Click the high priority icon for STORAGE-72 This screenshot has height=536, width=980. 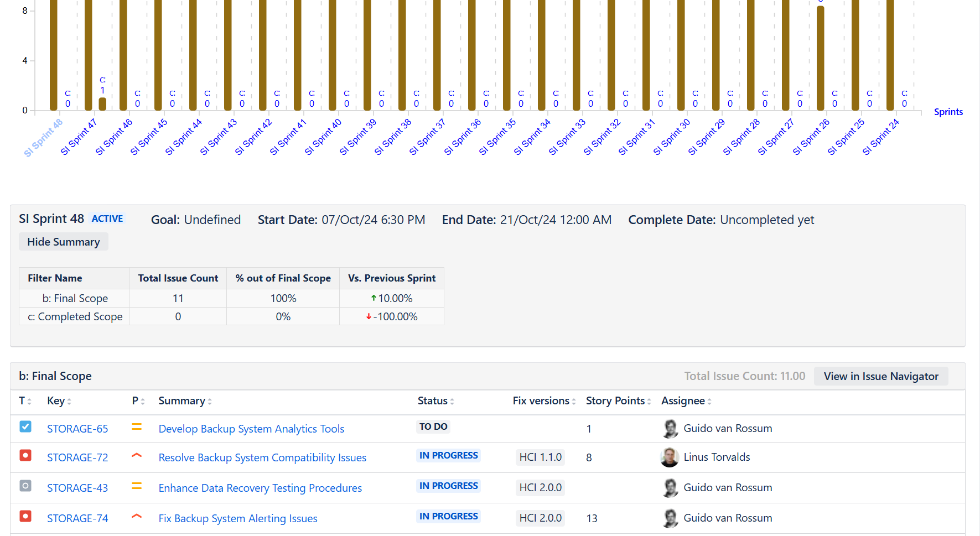coord(137,455)
